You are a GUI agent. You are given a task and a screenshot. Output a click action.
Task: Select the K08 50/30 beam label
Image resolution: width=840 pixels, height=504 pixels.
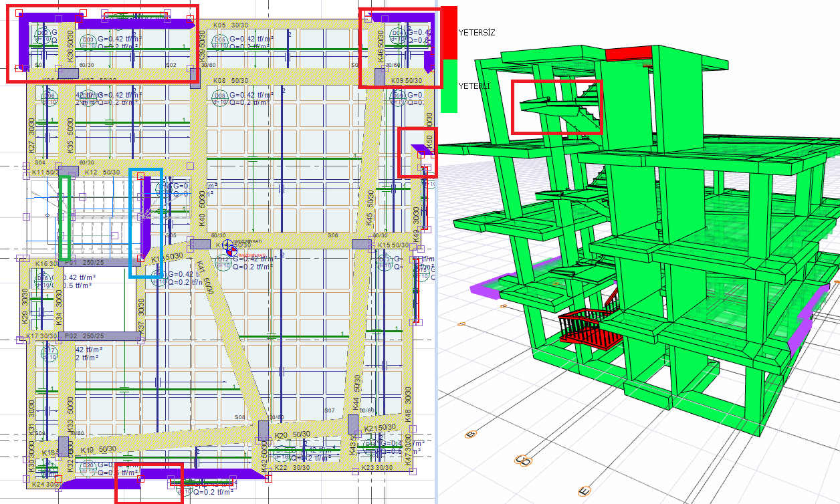tap(229, 80)
